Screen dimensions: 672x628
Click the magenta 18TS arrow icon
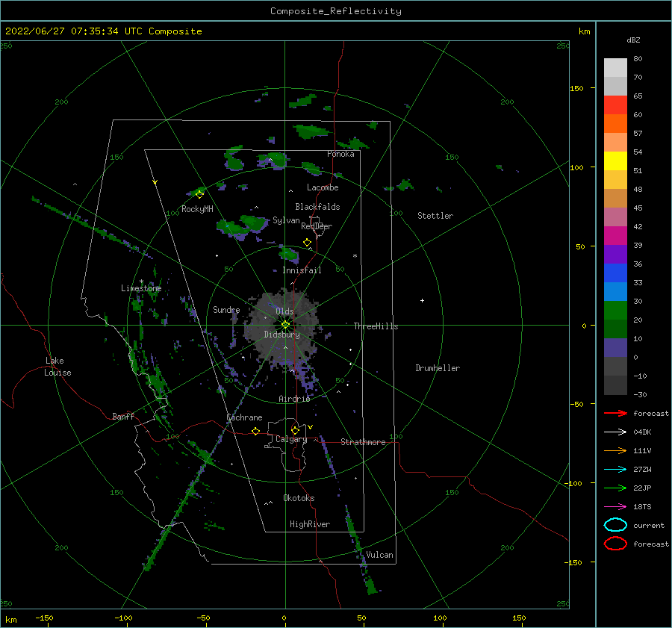point(615,507)
